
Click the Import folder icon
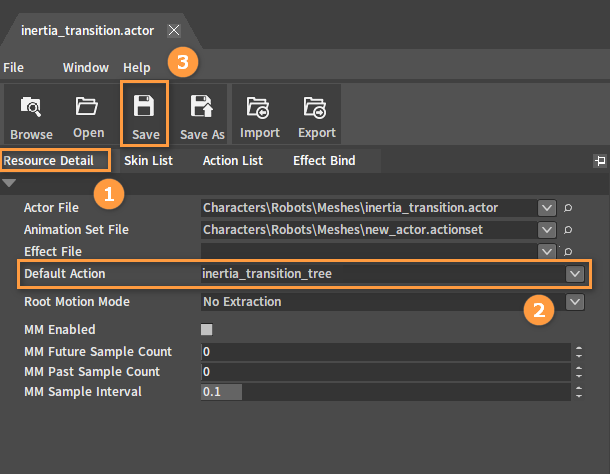click(258, 107)
